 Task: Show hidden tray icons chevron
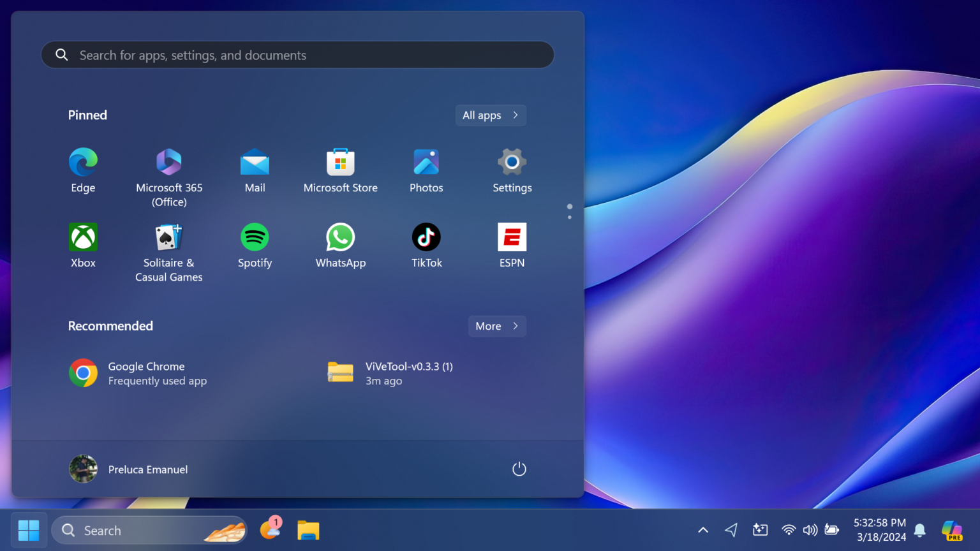pos(703,530)
